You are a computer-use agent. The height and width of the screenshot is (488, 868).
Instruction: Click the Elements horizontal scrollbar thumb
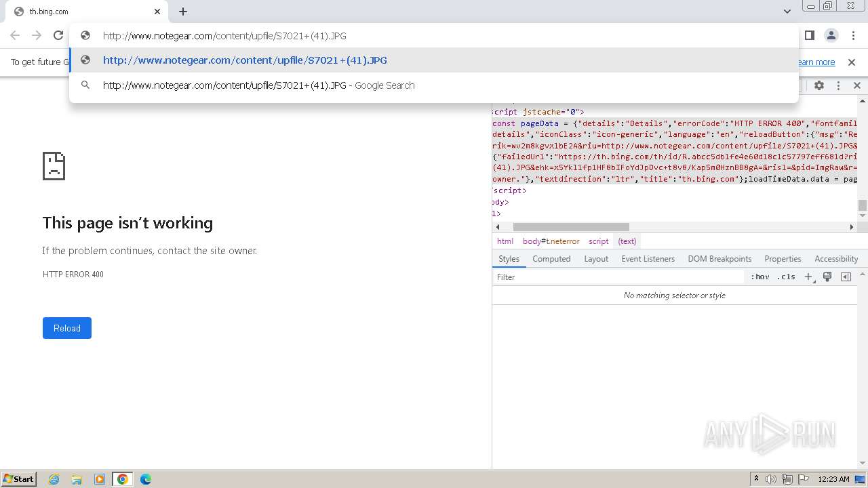coord(571,227)
